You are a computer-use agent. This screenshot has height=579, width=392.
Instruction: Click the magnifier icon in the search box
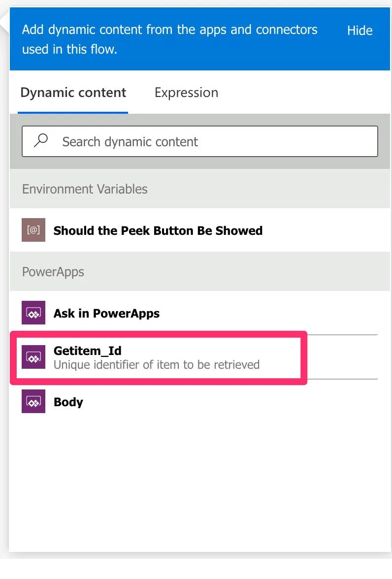(x=41, y=141)
